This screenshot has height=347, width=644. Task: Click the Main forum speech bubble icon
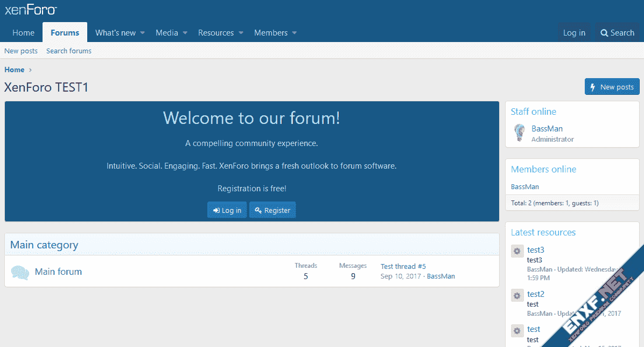click(20, 273)
